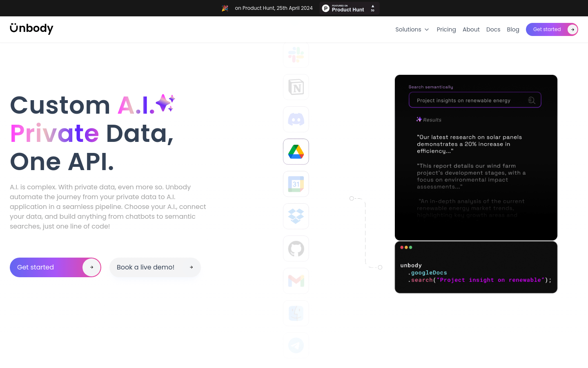Book a live demo button
This screenshot has width=588, height=368.
(x=155, y=267)
